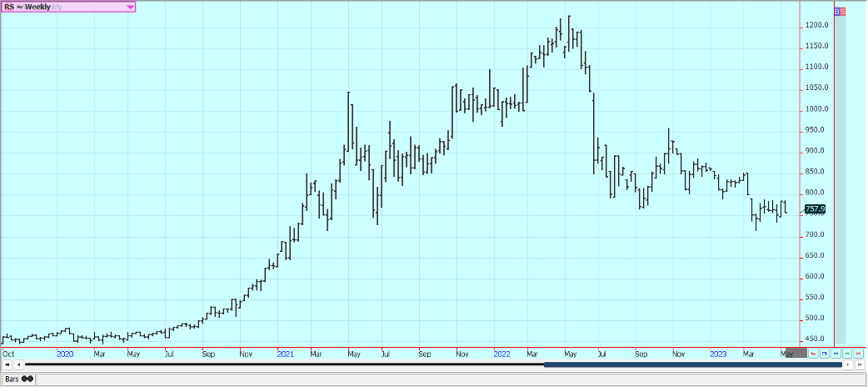Viewport: 868px width, 387px height.
Task: Click the 2022 year label on time axis
Action: pyautogui.click(x=502, y=354)
